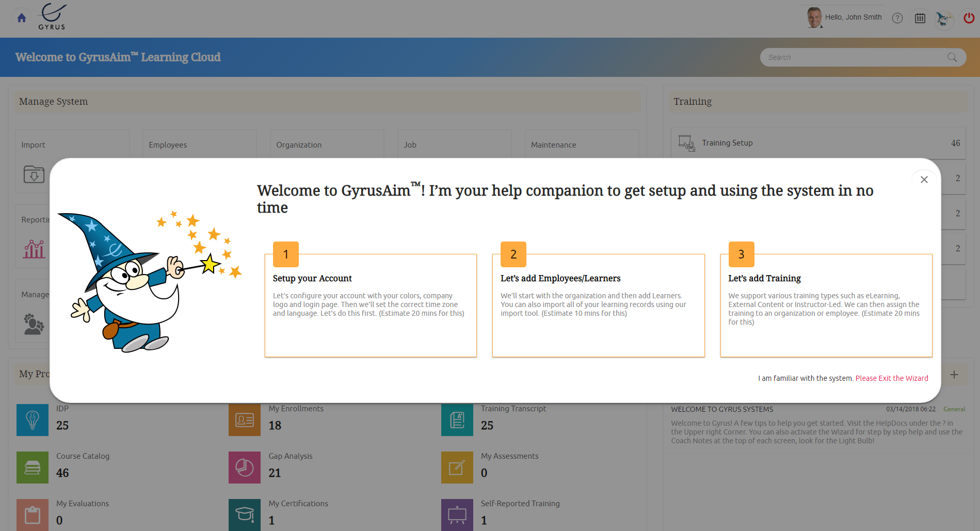Click the My Assessments tile icon

[x=457, y=468]
